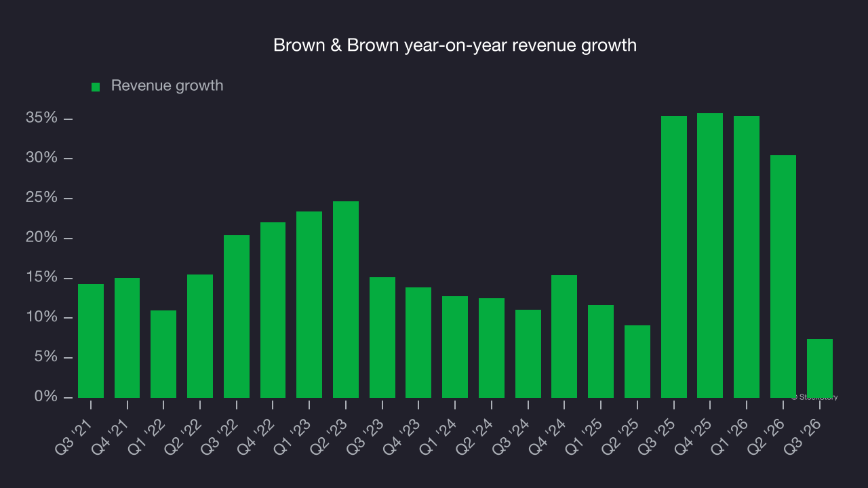The height and width of the screenshot is (488, 868).
Task: Select the Q4 '23 bar
Action: tap(418, 342)
